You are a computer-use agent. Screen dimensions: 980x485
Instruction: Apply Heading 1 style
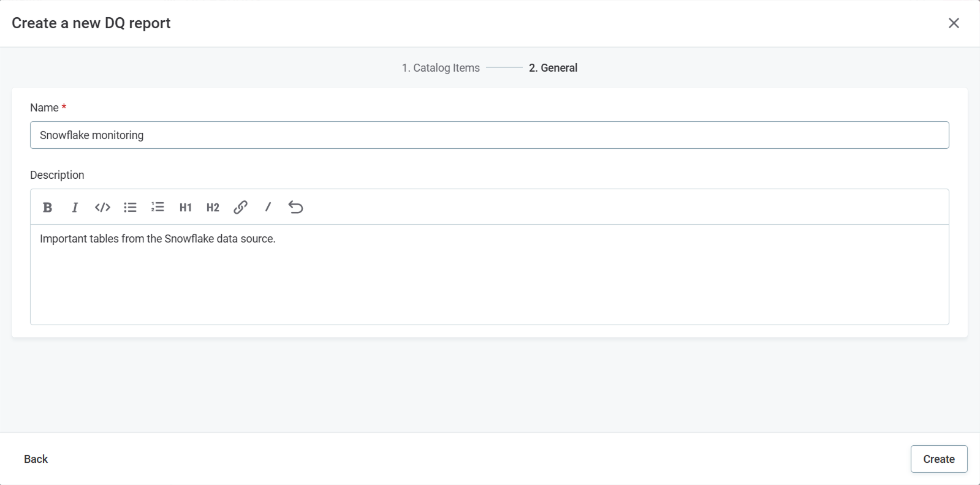(x=185, y=207)
